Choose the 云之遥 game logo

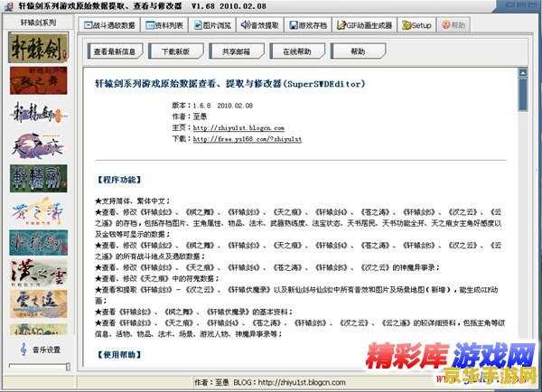(x=38, y=307)
